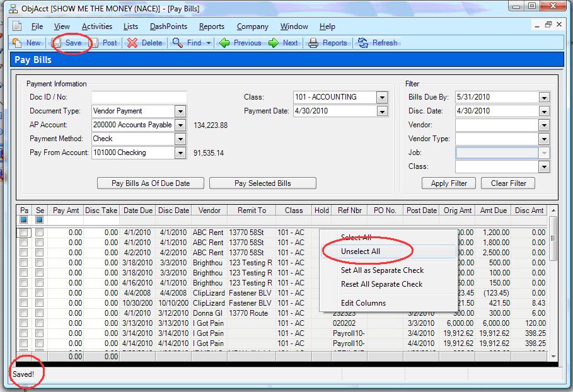Toggle the Pay column header checkbox
This screenshot has height=392, width=573.
click(x=24, y=220)
